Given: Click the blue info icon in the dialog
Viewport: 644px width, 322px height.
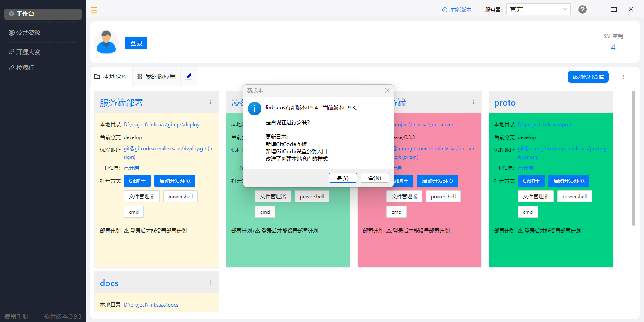Looking at the screenshot, I should pyautogui.click(x=255, y=109).
